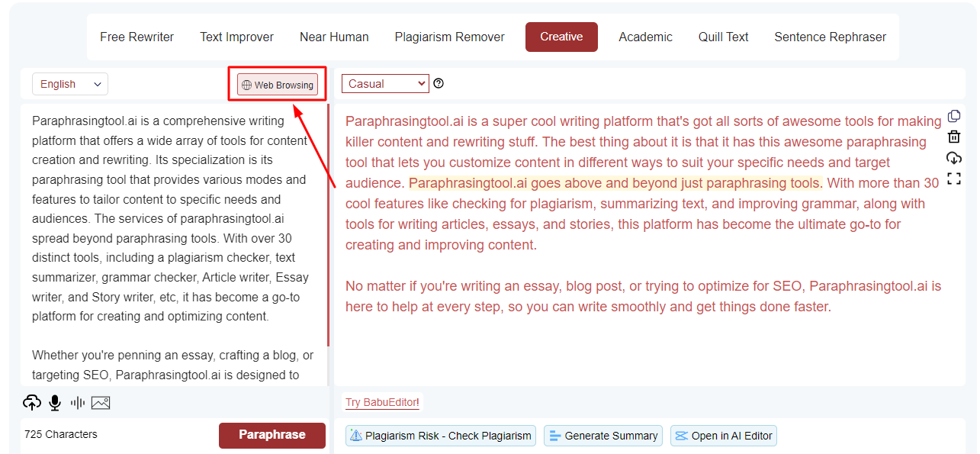This screenshot has width=980, height=454.
Task: Open the Quill Text tab
Action: [x=723, y=37]
